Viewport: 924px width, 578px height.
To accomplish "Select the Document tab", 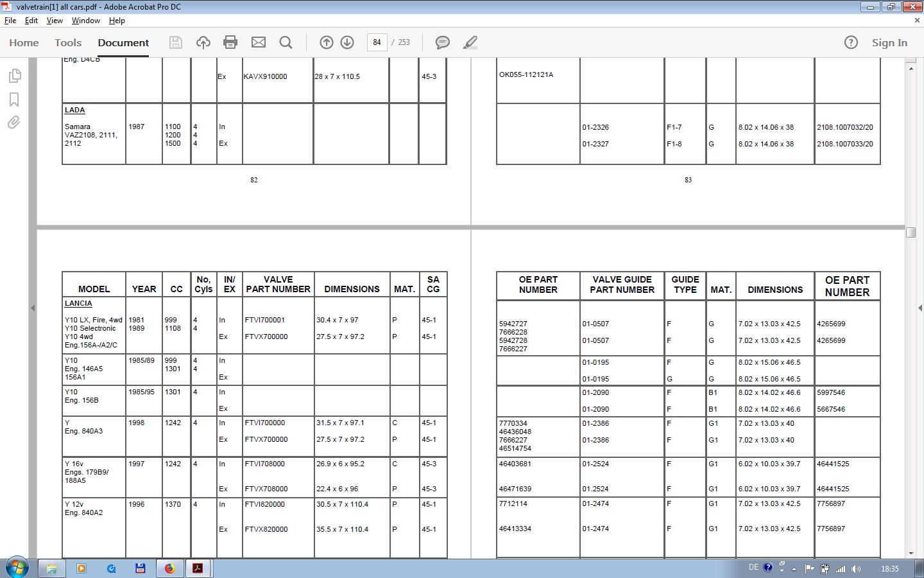I will [123, 42].
